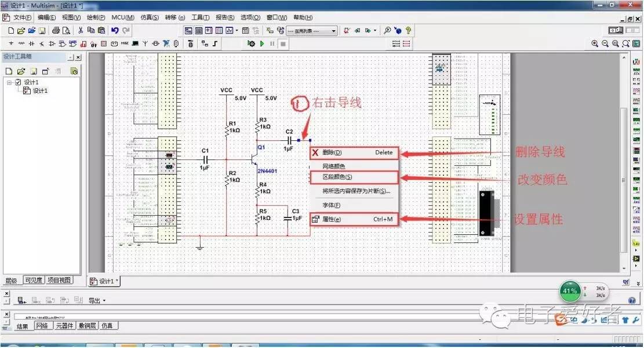Viewport: 644px width, 348px height.
Task: Open the 仿真(S) menu
Action: [x=150, y=17]
